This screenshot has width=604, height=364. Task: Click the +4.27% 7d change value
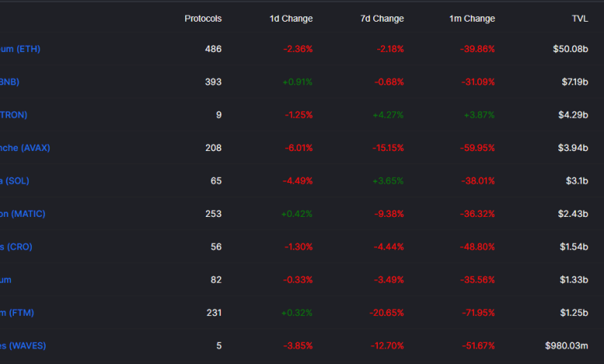pos(388,115)
